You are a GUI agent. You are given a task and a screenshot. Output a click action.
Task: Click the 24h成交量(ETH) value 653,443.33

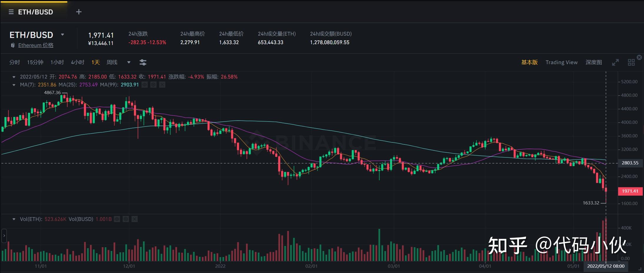coord(271,42)
